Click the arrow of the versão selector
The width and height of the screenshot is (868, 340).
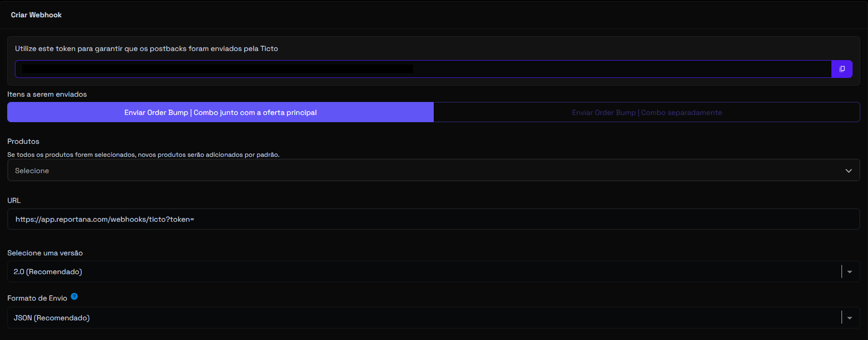click(850, 272)
